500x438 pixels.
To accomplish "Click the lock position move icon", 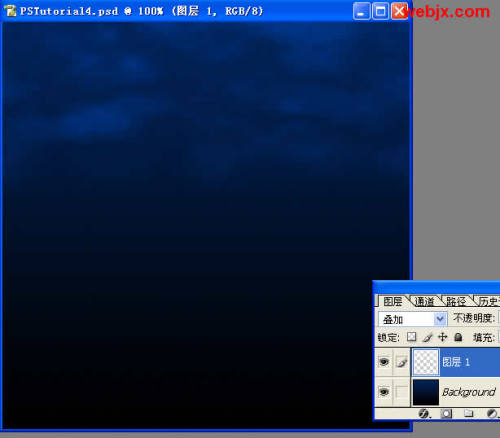I will click(x=442, y=337).
